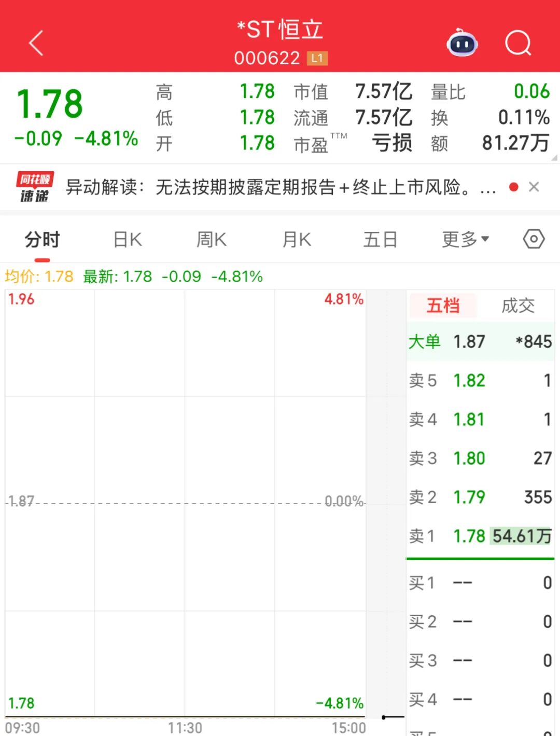
Task: Select the L1 quote level badge
Action: pos(318,58)
